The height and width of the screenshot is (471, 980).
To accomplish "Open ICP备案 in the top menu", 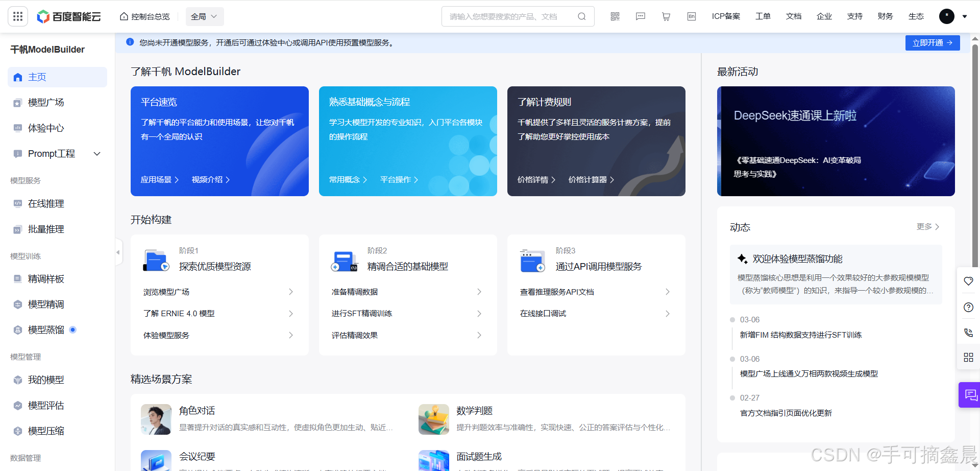I will 726,16.
